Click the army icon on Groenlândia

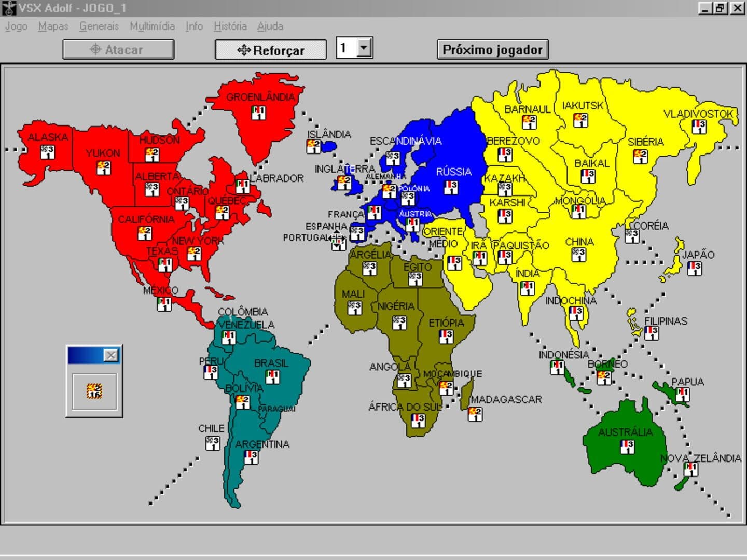258,112
